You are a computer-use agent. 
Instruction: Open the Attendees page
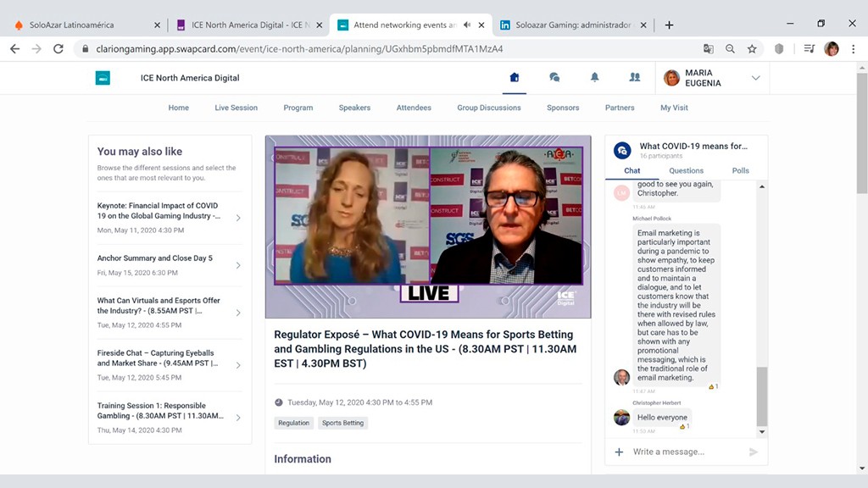(x=414, y=108)
